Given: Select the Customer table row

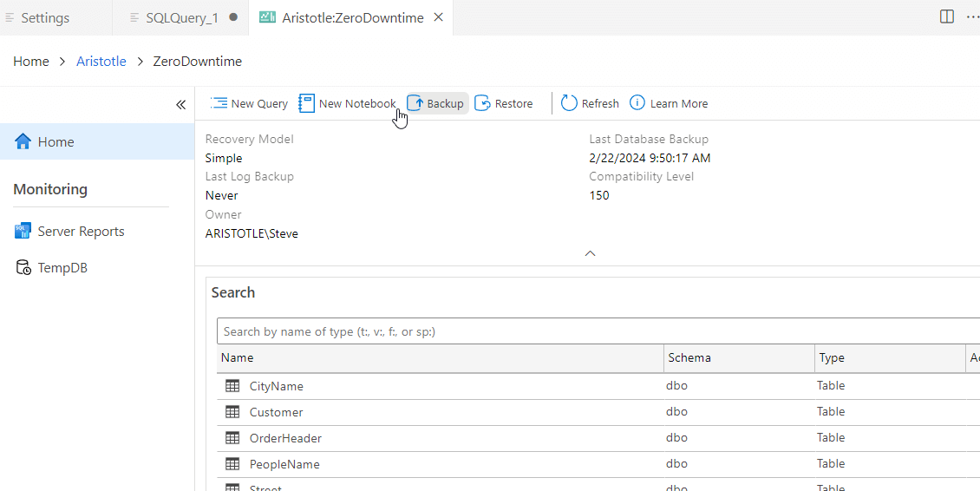Looking at the screenshot, I should click(277, 412).
